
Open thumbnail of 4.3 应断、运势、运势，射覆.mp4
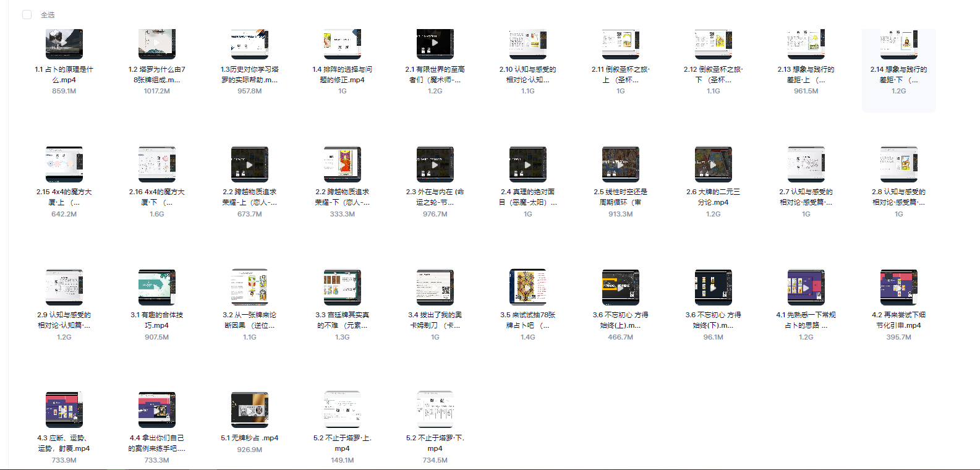tap(64, 409)
